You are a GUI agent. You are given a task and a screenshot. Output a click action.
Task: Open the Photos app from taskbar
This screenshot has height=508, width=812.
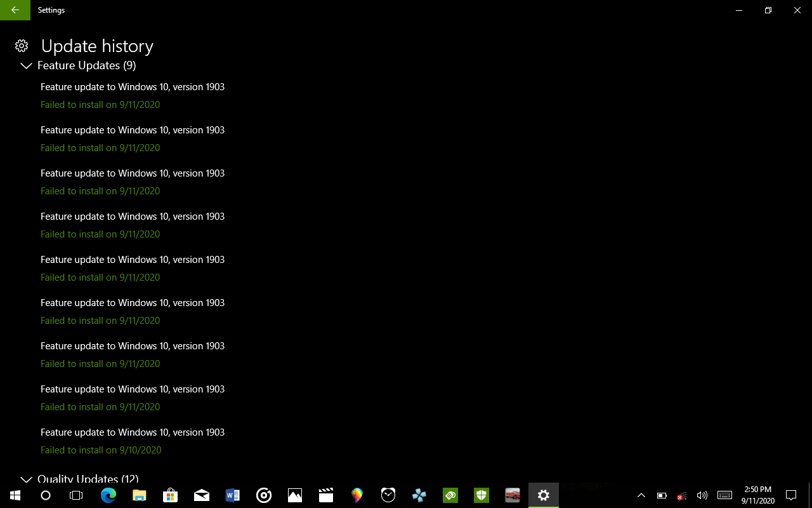295,495
